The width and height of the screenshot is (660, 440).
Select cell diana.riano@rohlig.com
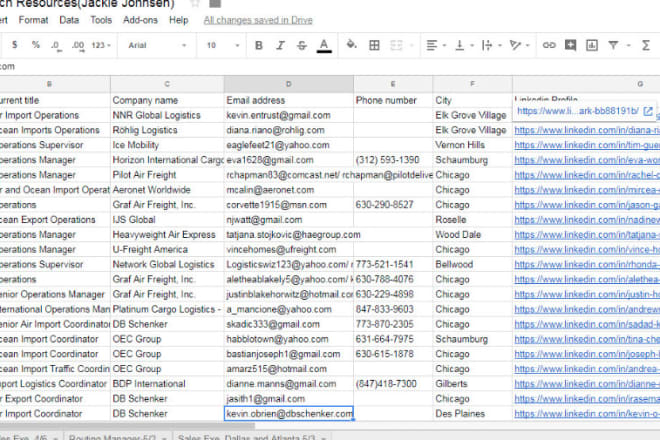point(289,130)
